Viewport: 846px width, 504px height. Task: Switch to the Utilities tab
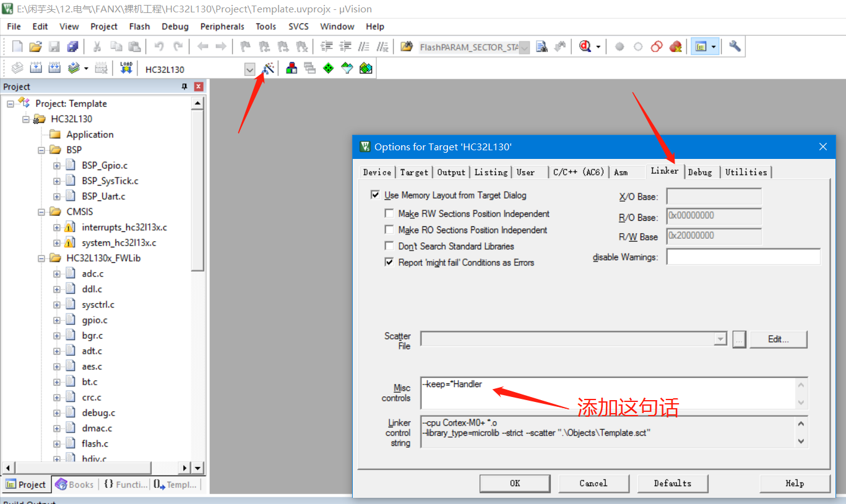[x=746, y=172]
